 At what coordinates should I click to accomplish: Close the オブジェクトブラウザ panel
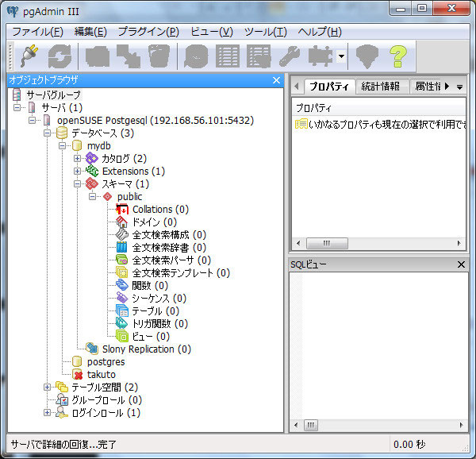pos(276,80)
